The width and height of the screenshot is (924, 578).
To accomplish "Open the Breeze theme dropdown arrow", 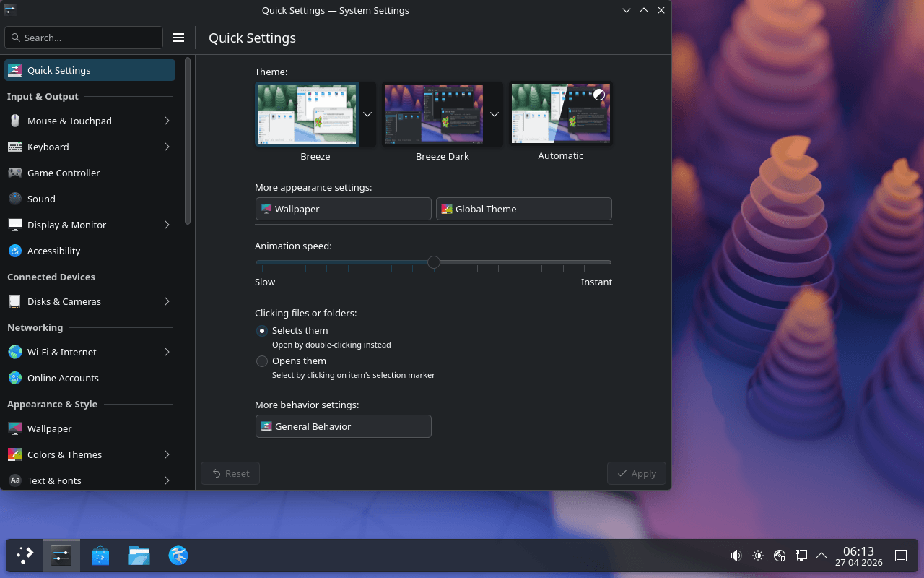I will coord(367,114).
